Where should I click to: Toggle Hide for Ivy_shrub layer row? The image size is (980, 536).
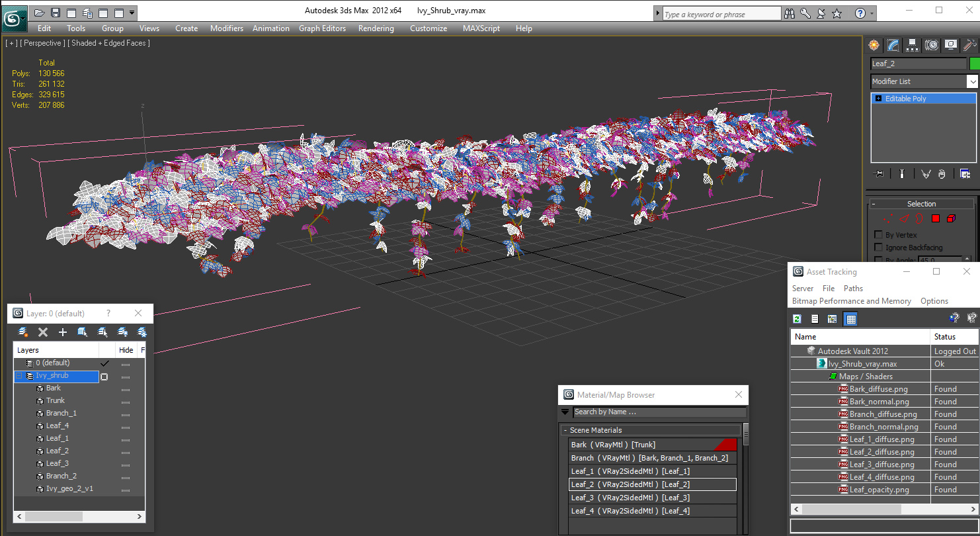(125, 377)
